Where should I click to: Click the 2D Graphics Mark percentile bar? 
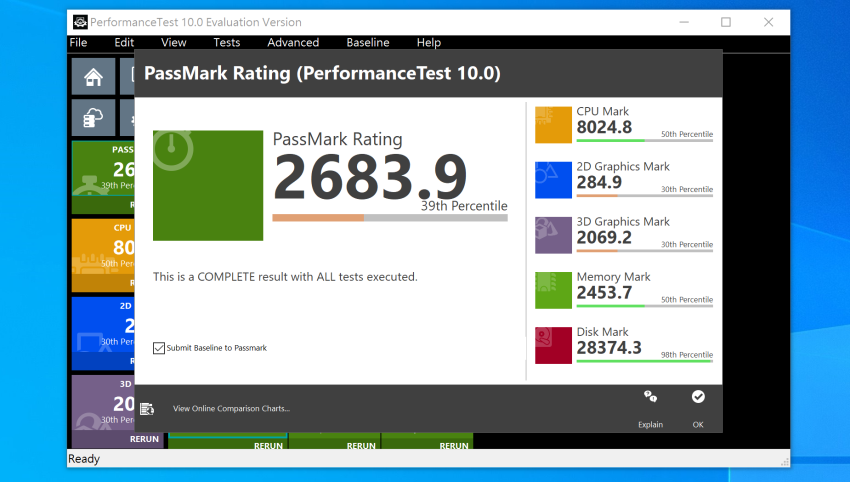click(x=645, y=196)
